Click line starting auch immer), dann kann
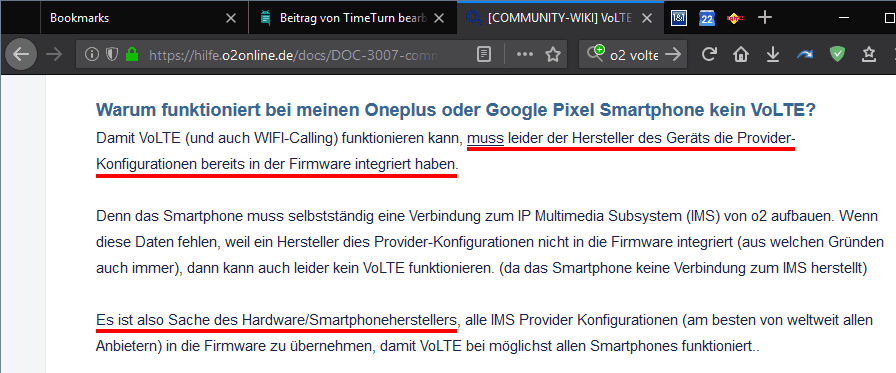Screen dimensions: 896x373 [x=482, y=268]
